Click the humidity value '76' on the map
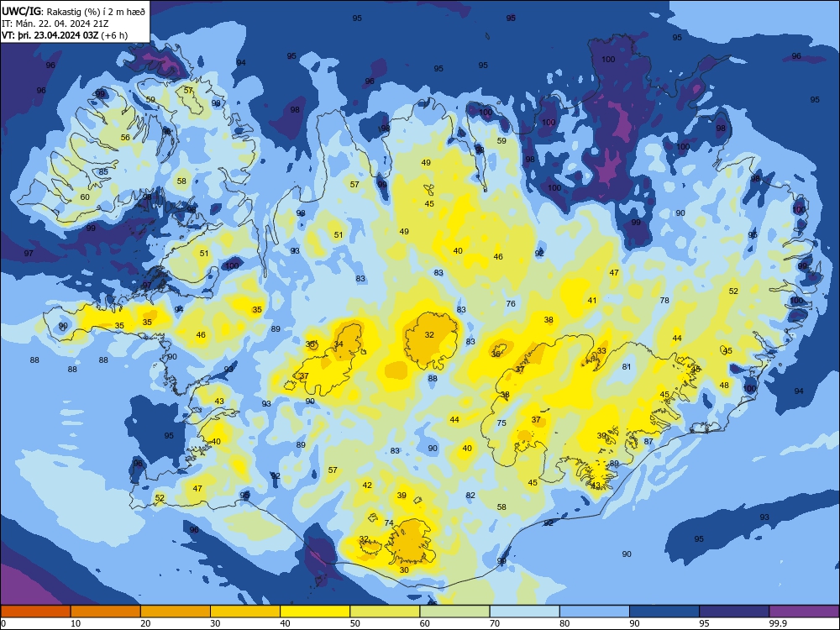The width and height of the screenshot is (840, 630). click(511, 304)
